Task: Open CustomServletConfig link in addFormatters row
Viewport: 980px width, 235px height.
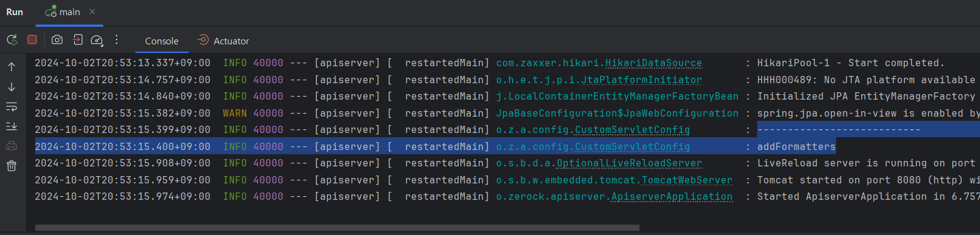Action: pos(632,146)
